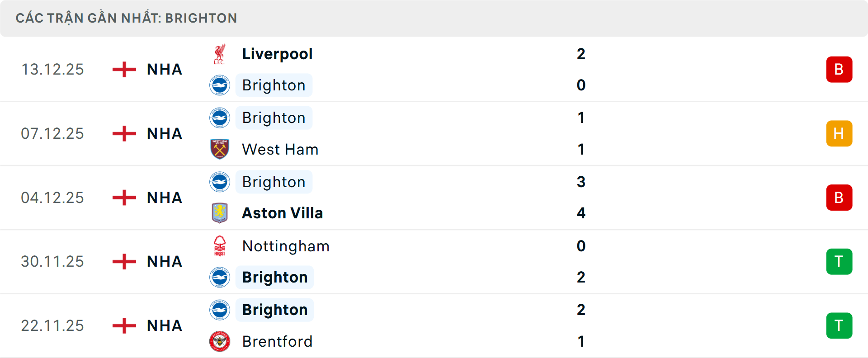Screen dimensions: 868x358
Task: Click the West Ham club crest
Action: click(220, 149)
